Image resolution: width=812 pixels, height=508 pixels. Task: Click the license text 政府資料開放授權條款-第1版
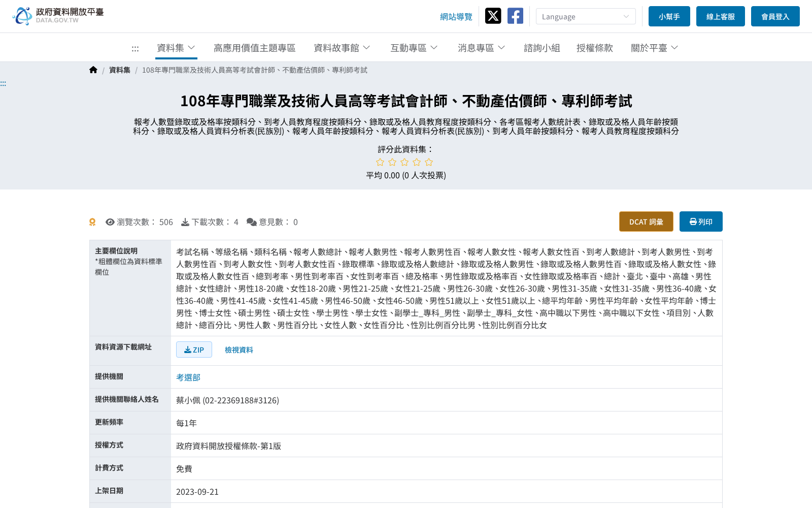click(x=228, y=446)
